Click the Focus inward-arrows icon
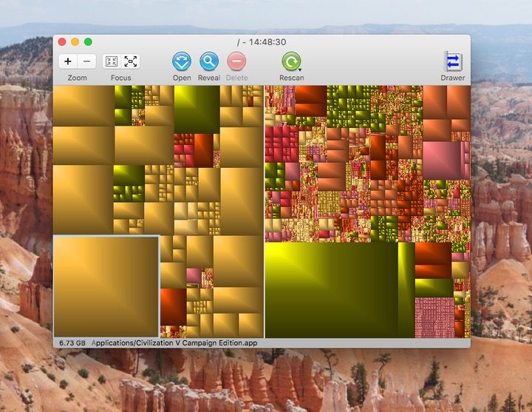The height and width of the screenshot is (412, 532). click(112, 61)
